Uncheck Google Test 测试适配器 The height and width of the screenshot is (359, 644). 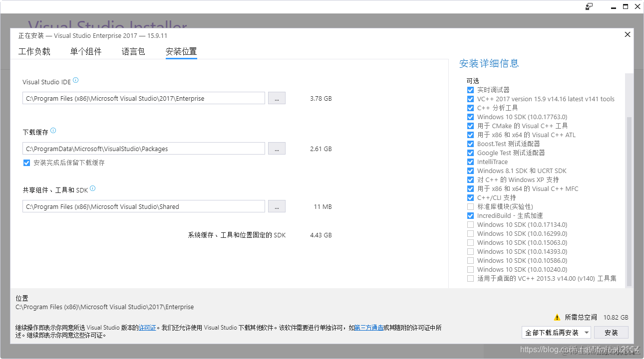(470, 153)
